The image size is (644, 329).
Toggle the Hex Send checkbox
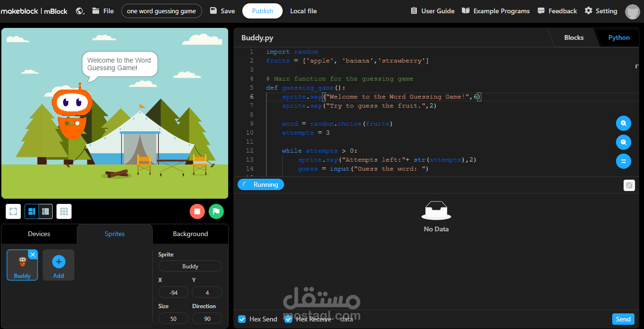click(242, 319)
